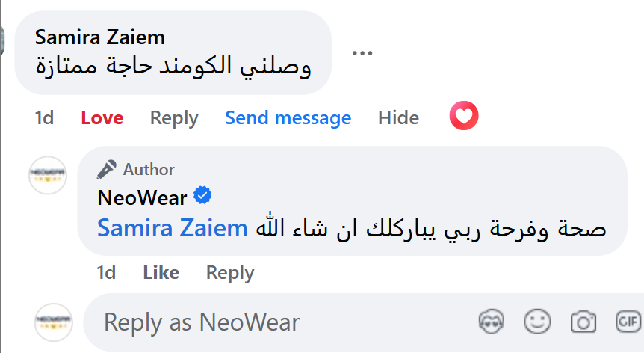Open Samira Zaiem's profile name in top comment
The height and width of the screenshot is (353, 644).
click(x=100, y=37)
